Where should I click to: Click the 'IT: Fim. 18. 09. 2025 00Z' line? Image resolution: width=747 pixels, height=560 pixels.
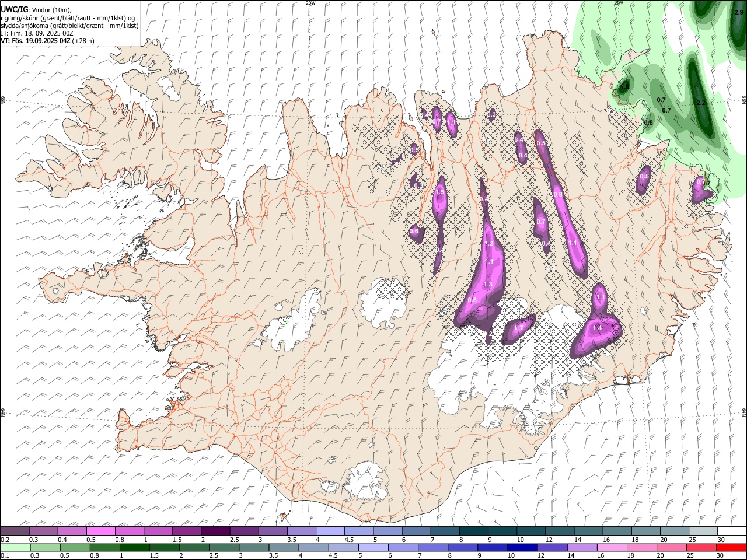[37, 33]
